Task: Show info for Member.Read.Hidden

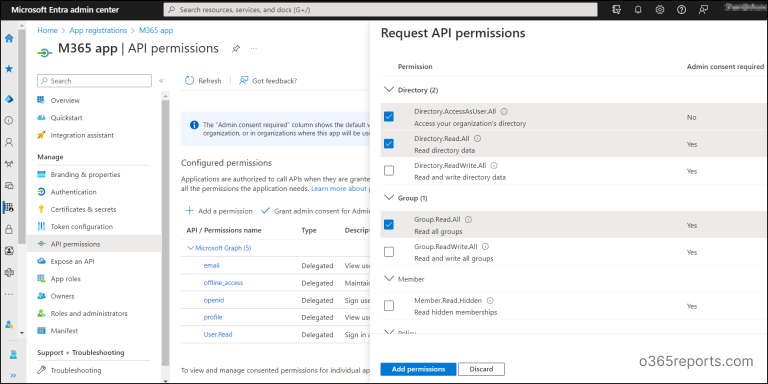Action: tap(490, 300)
